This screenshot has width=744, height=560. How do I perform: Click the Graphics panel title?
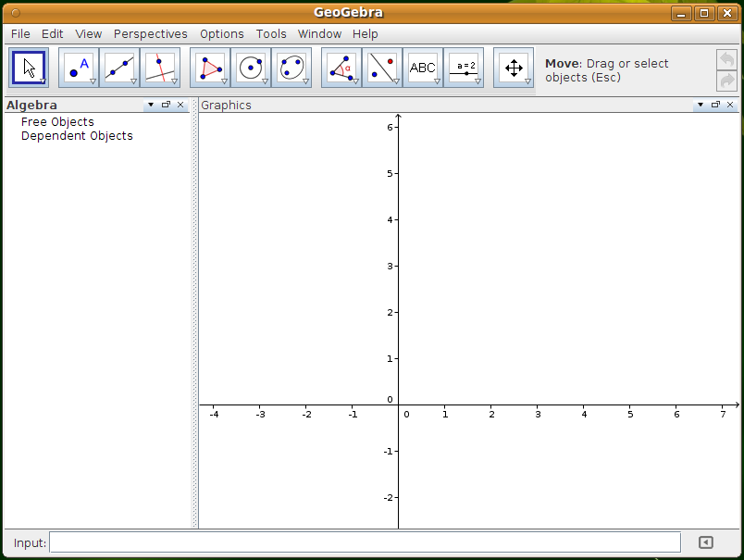(x=227, y=105)
